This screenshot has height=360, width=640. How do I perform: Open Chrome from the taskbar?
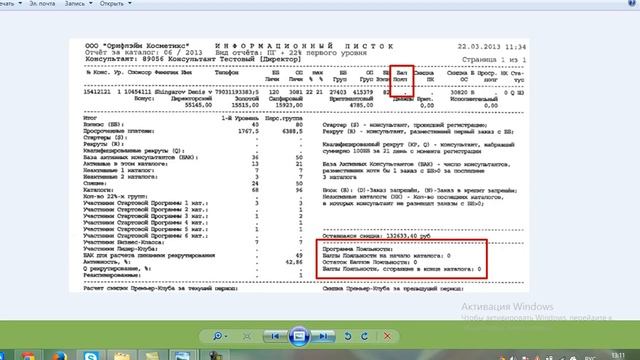click(x=28, y=356)
